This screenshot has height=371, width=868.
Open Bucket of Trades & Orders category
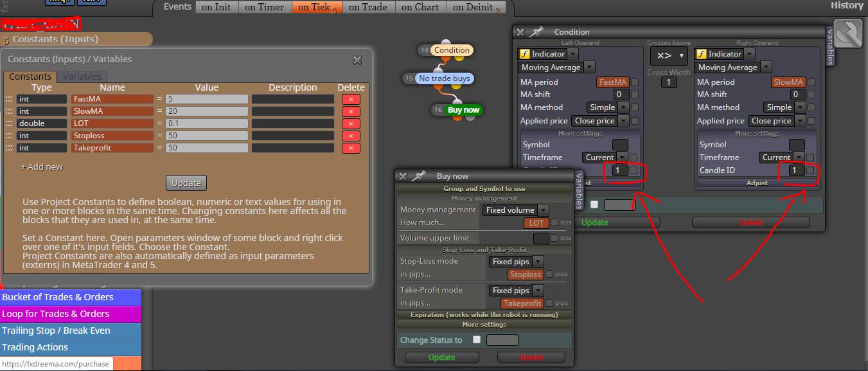pos(71,297)
